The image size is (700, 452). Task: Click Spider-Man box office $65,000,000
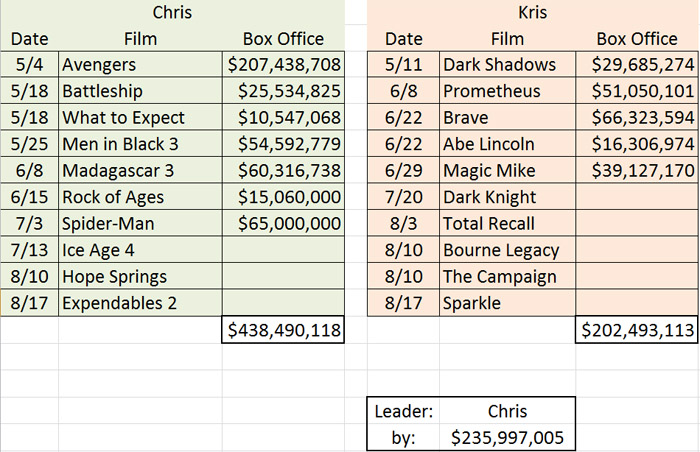(283, 223)
